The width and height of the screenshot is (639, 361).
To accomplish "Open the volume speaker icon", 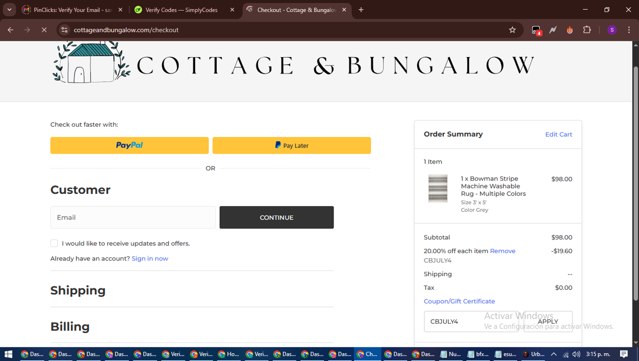I will click(x=576, y=354).
